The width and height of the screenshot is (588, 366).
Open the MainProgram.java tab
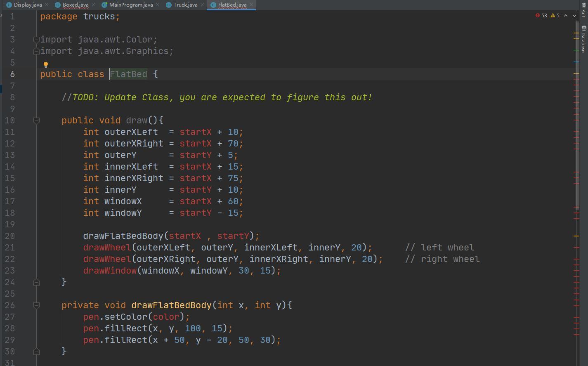click(131, 5)
